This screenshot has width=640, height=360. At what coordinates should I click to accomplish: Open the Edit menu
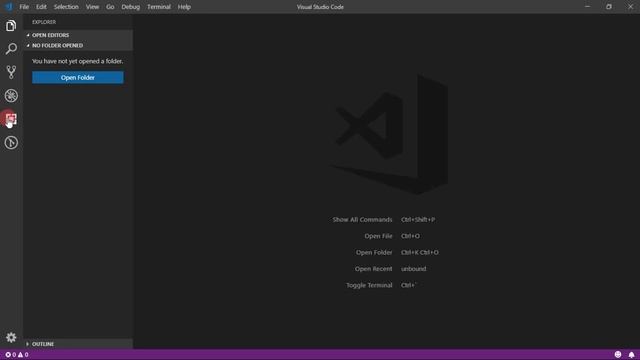point(41,7)
